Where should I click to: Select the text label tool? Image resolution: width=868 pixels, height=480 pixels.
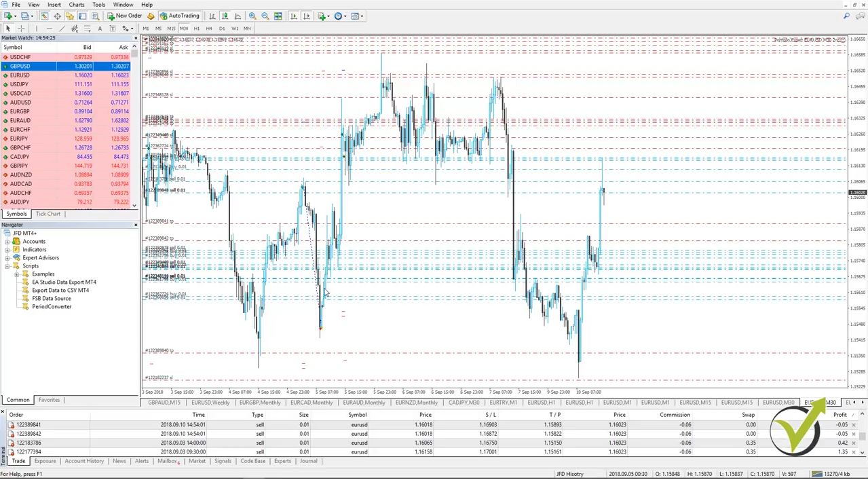pos(113,28)
